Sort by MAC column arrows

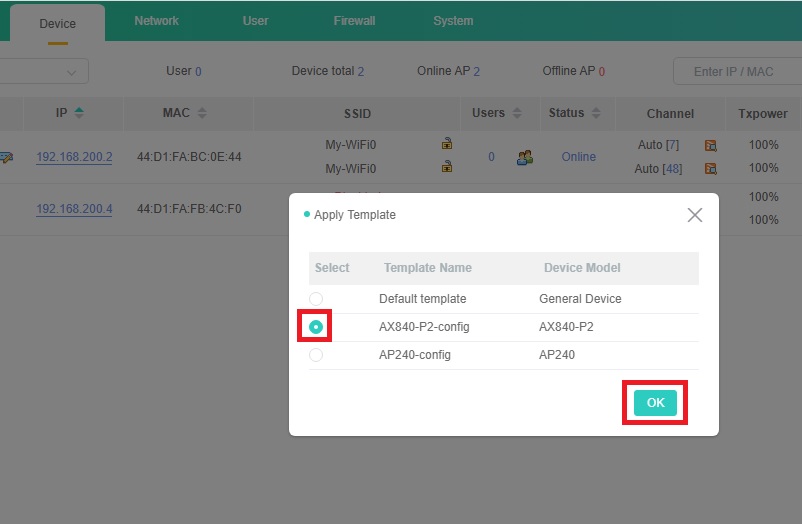(202, 113)
